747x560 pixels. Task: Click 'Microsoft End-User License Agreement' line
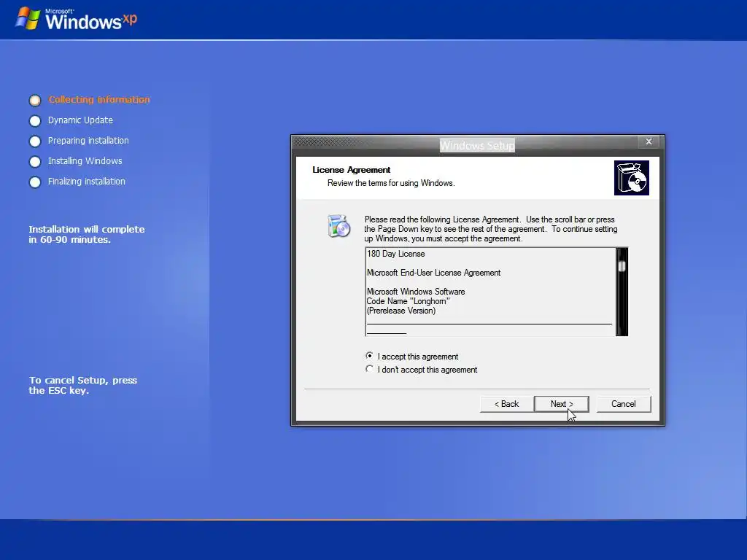click(433, 273)
